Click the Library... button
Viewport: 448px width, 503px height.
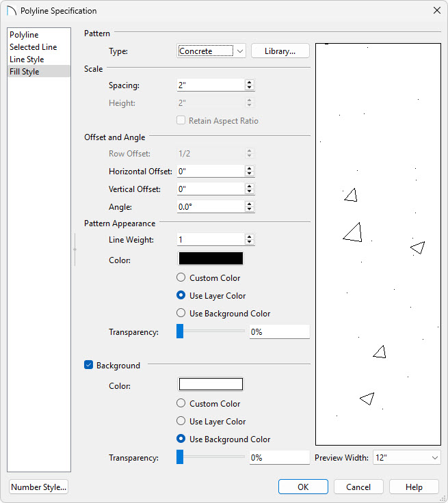[280, 51]
